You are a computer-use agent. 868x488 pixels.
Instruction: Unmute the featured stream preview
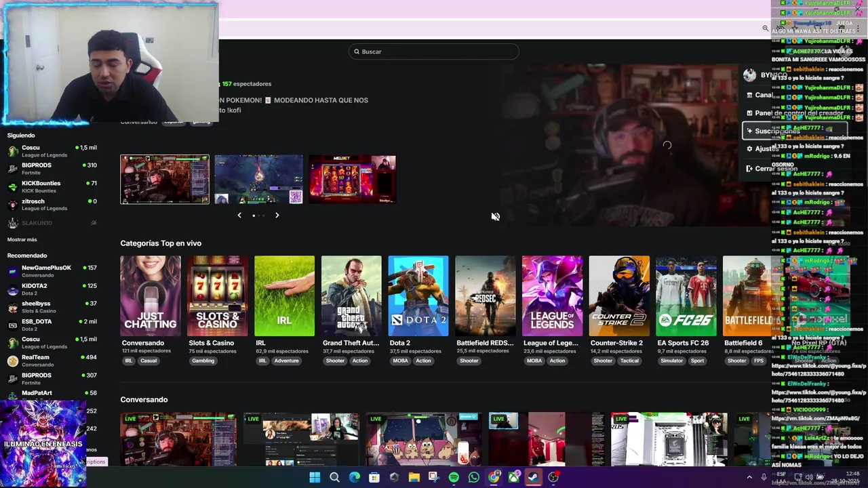pyautogui.click(x=496, y=217)
